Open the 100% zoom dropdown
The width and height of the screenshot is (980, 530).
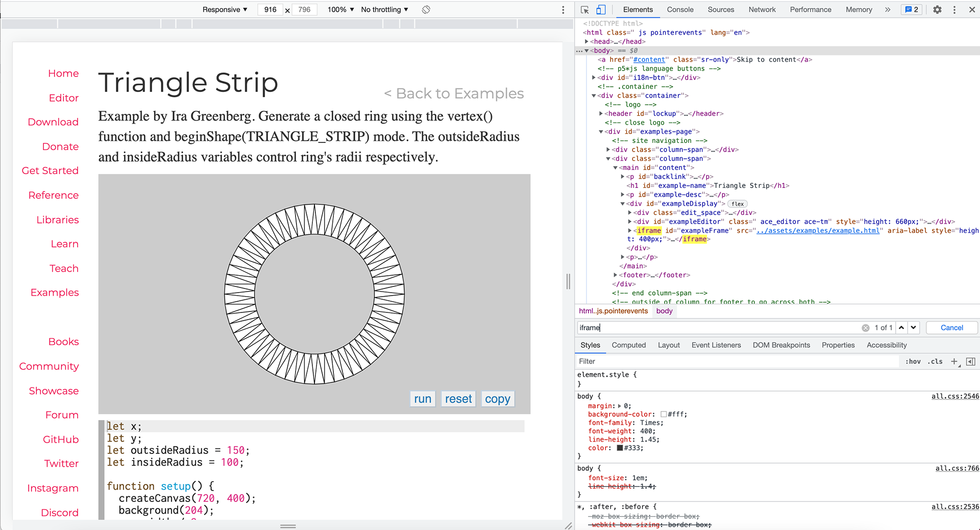pyautogui.click(x=340, y=10)
